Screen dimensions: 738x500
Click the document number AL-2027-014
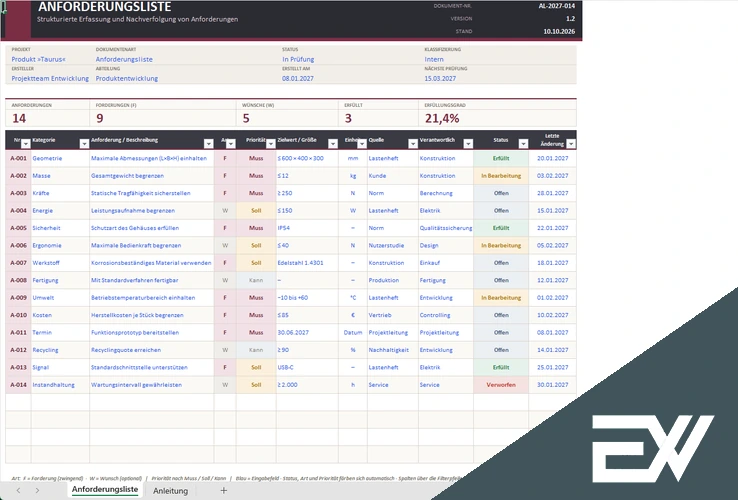pos(557,6)
